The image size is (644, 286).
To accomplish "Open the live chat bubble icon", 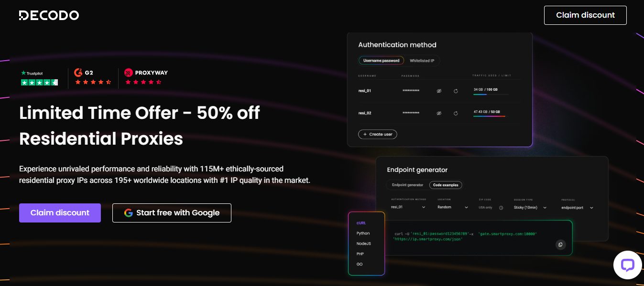I will point(627,265).
